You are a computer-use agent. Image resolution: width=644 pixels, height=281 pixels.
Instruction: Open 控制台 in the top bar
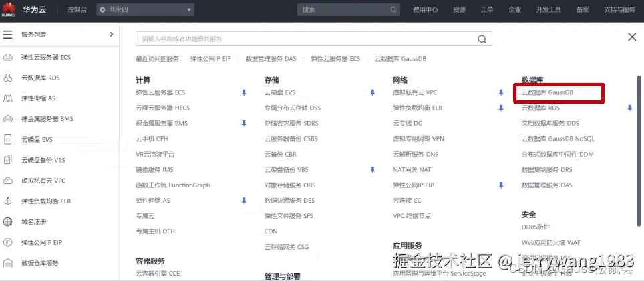[77, 10]
